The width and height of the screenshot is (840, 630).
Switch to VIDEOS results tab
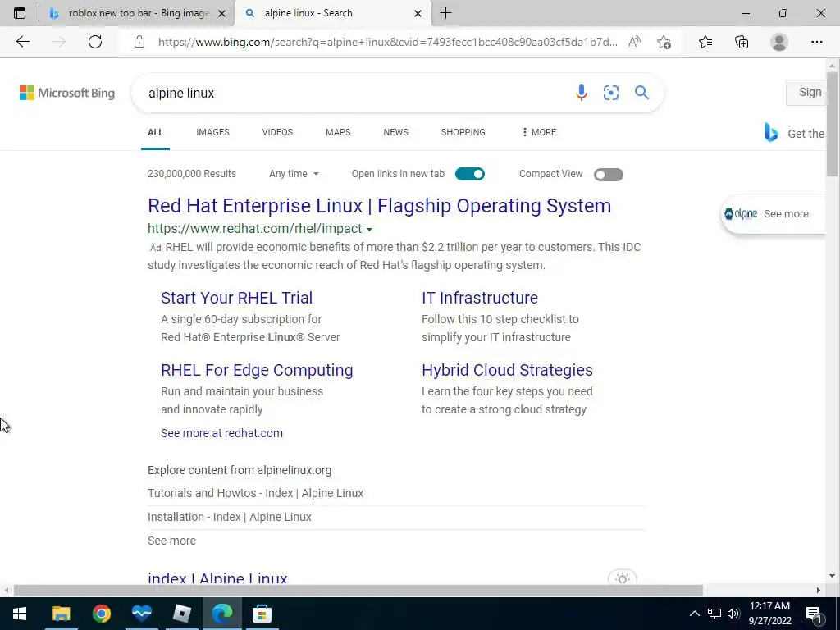click(277, 132)
